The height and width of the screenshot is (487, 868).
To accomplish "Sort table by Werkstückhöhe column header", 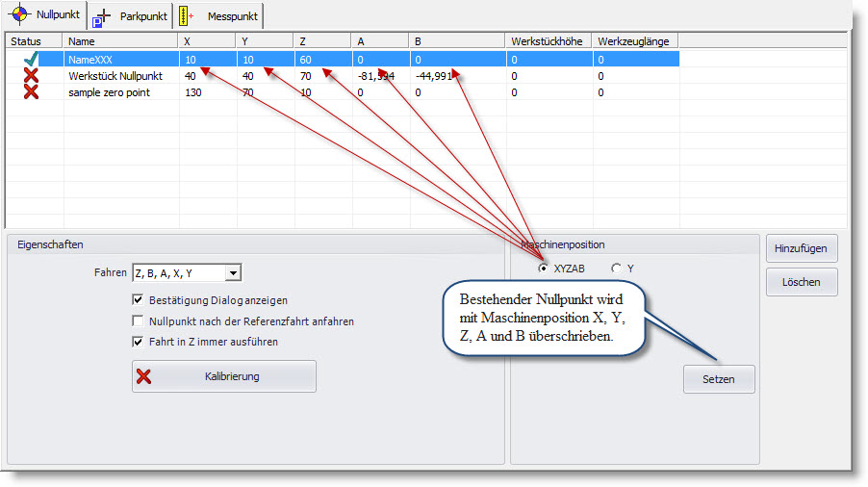I will pyautogui.click(x=548, y=41).
